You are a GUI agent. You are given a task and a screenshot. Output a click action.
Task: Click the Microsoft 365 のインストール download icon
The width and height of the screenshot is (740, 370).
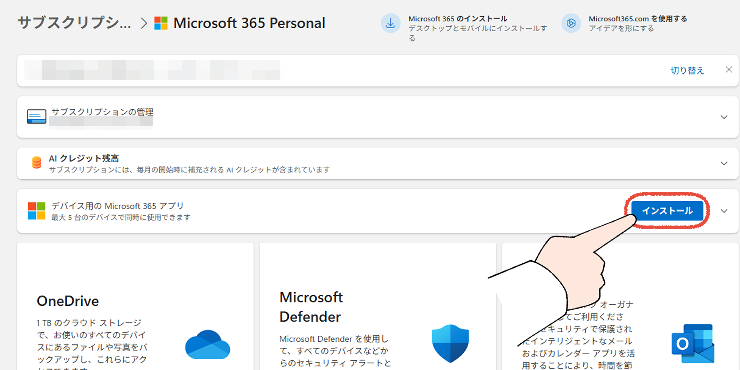391,23
